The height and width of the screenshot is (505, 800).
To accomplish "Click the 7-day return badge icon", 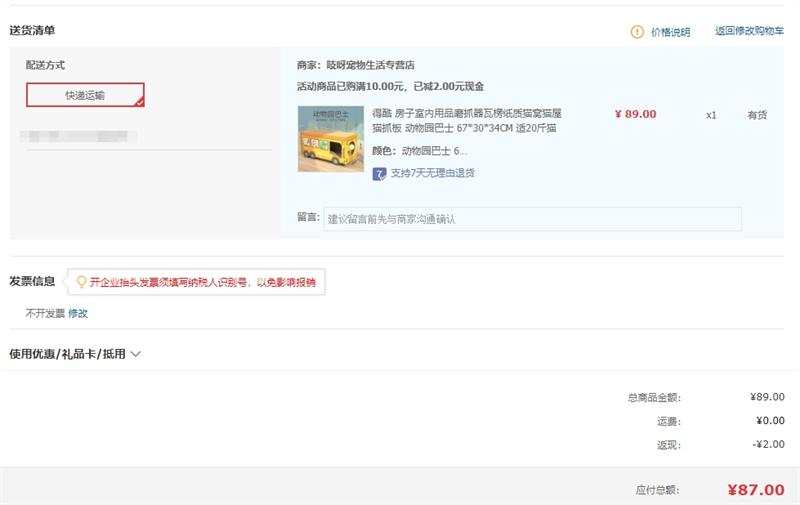I will pyautogui.click(x=379, y=174).
